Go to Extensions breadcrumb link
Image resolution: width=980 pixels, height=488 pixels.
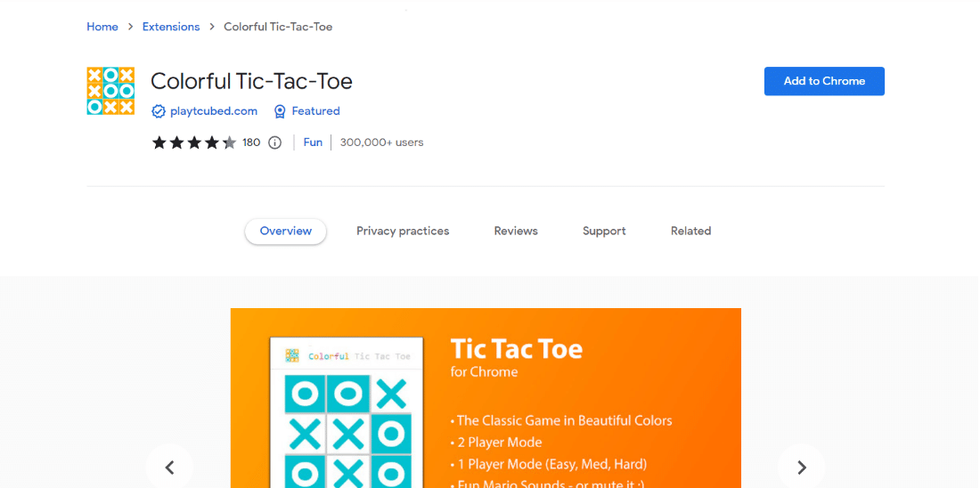click(x=171, y=27)
